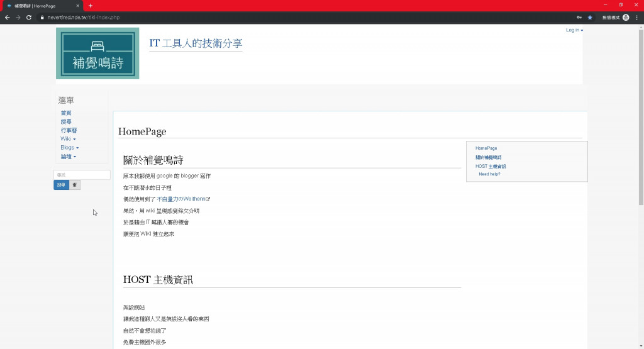Click the browser forward arrow
Viewport: 644px width, 349px height.
point(18,17)
